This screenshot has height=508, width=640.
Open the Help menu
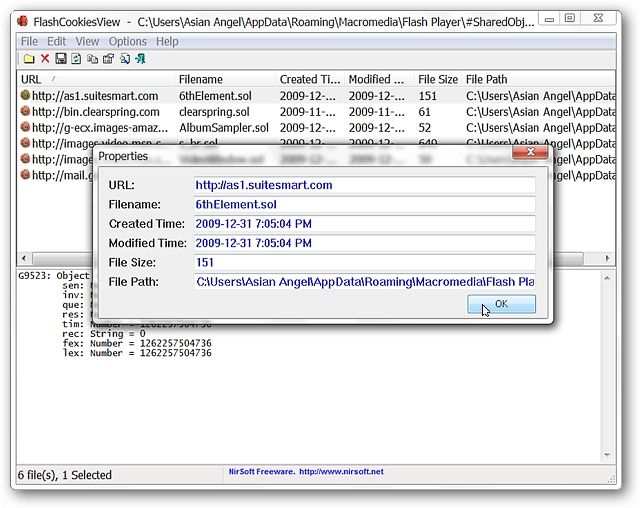(167, 42)
